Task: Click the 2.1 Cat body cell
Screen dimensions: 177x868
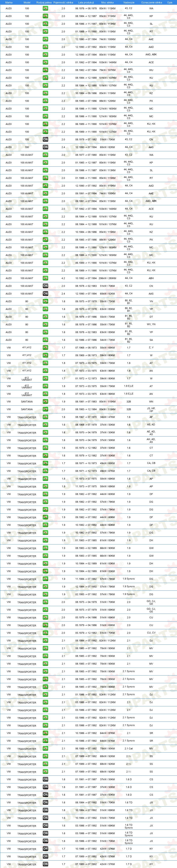Action: coord(129,749)
